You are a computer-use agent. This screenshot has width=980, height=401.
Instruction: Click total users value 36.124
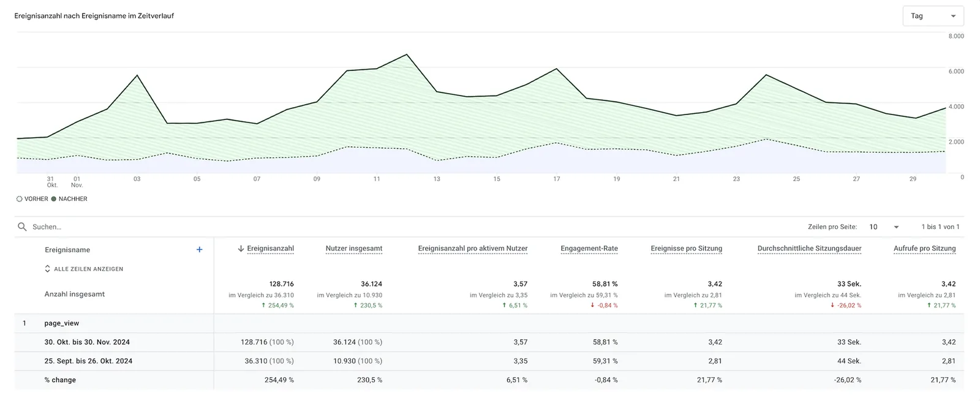(371, 284)
